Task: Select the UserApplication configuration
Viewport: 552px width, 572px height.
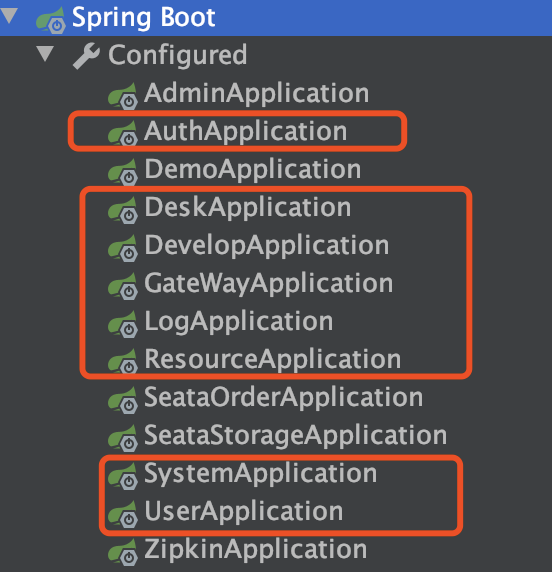Action: tap(244, 511)
